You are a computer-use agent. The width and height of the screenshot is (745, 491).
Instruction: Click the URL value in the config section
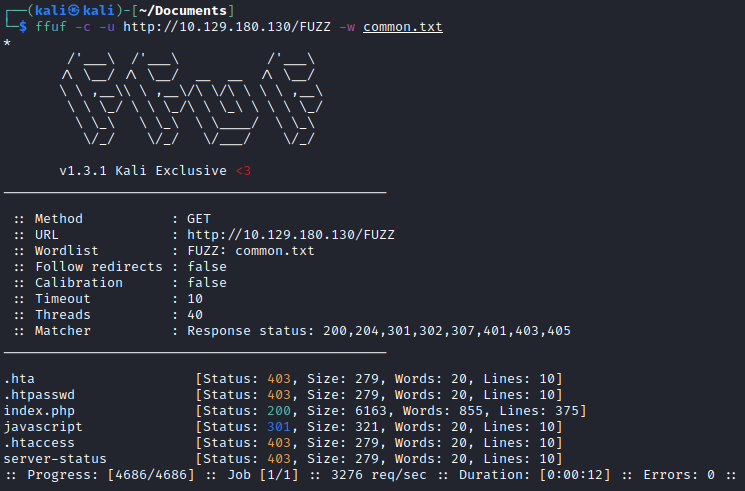290,235
